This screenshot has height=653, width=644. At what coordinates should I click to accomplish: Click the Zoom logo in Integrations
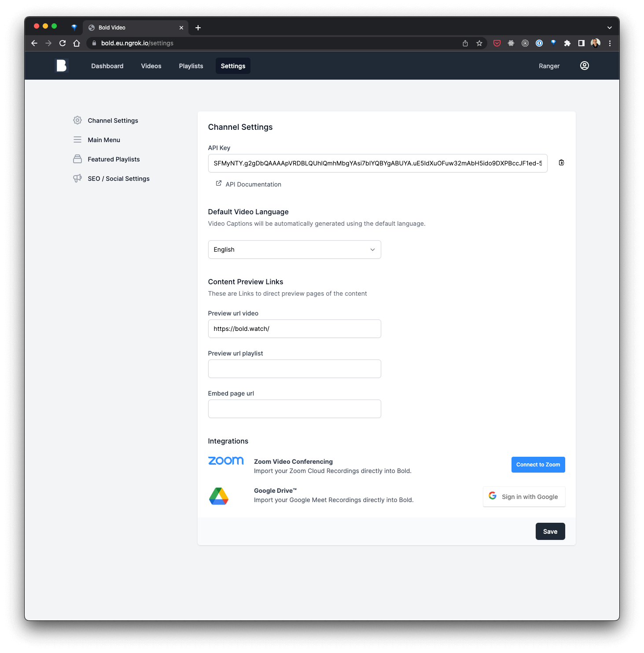coord(225,461)
